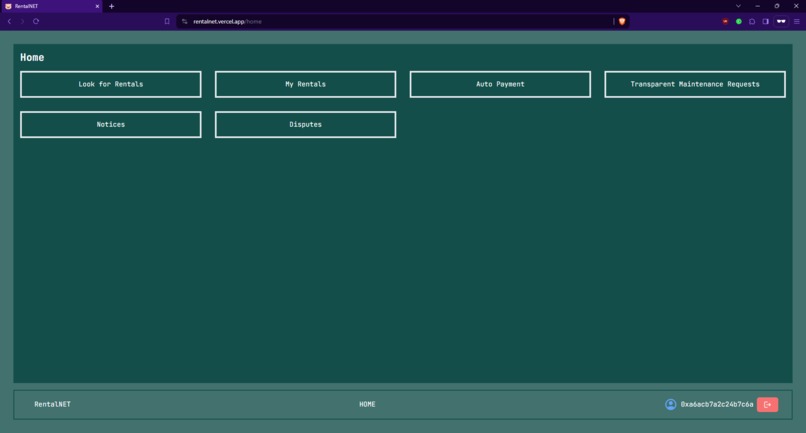Open the browser hamburger menu

coord(797,22)
